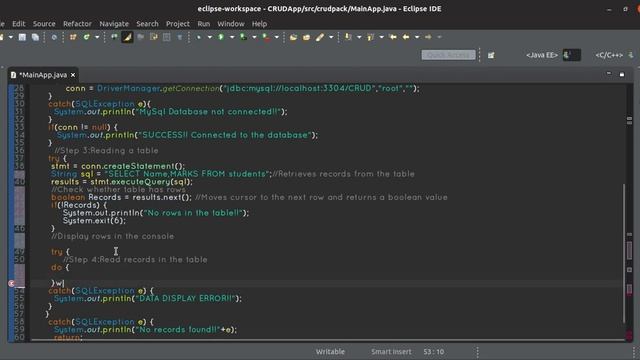Toggle Smart Insert mode in status bar

click(391, 351)
